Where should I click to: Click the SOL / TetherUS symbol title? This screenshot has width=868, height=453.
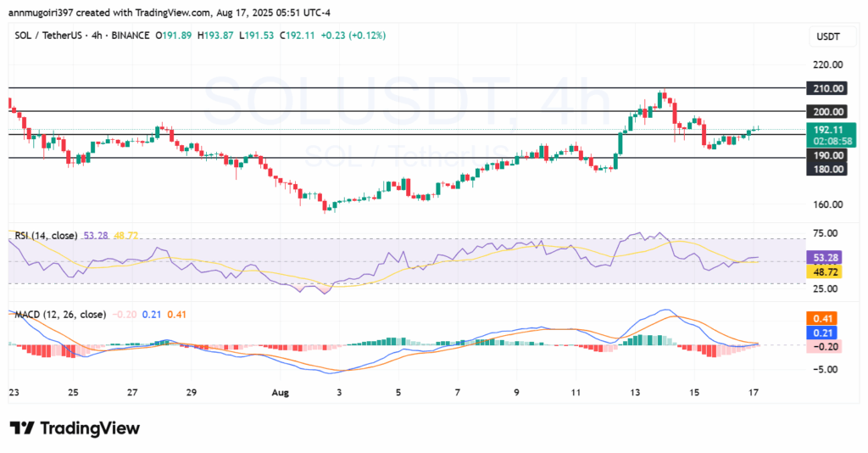48,36
